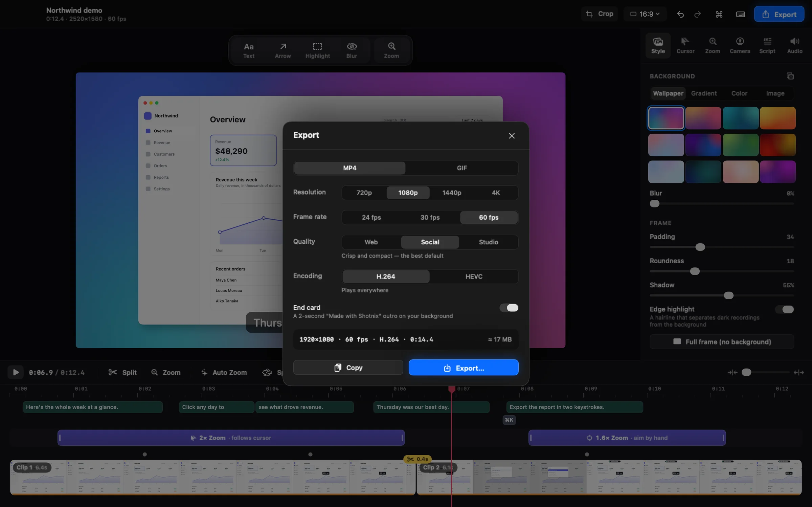Set resolution to 1440p
The height and width of the screenshot is (507, 812).
(x=452, y=193)
